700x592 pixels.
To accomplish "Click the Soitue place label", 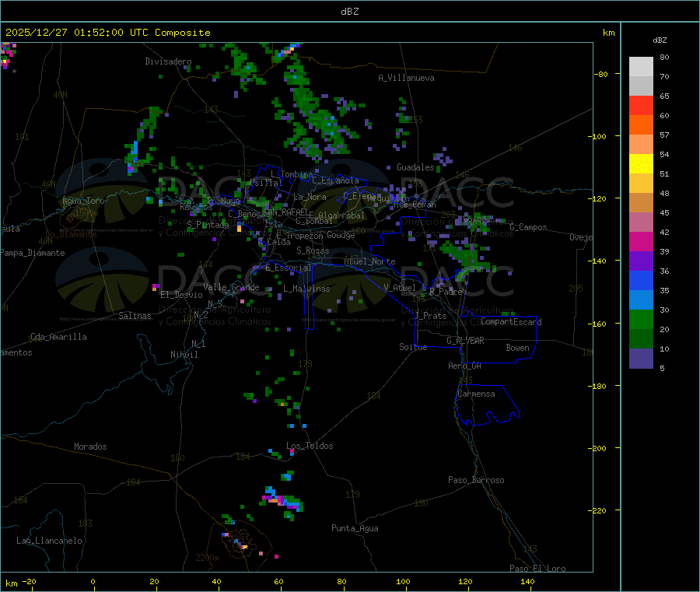I will tap(414, 347).
